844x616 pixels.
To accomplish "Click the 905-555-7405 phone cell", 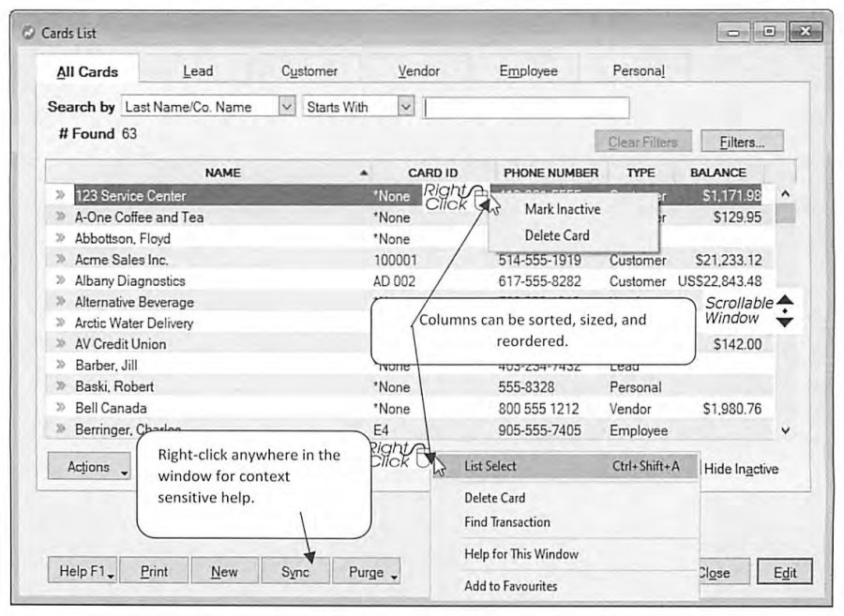I will click(x=539, y=430).
